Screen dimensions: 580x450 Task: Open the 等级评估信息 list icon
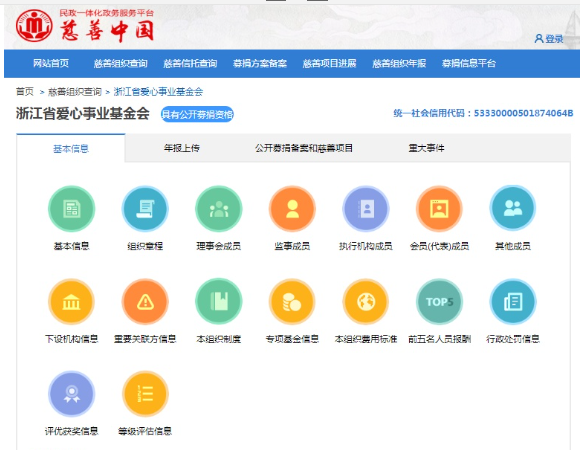pos(145,394)
